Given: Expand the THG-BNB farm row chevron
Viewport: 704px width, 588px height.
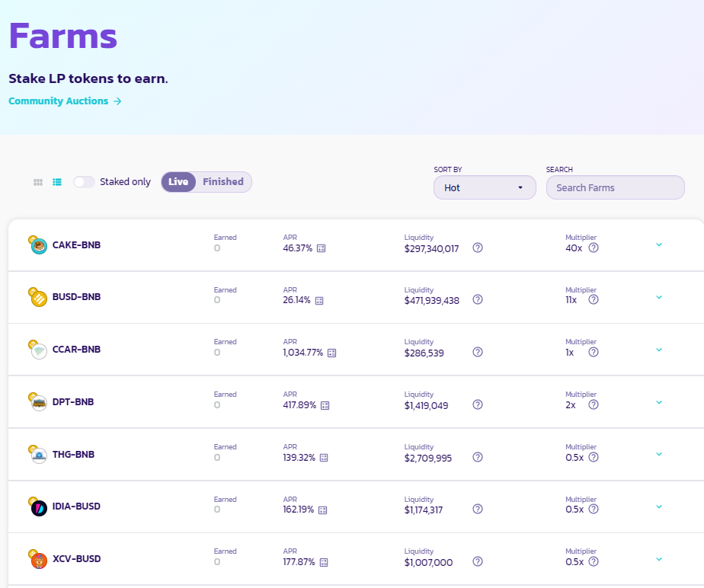Looking at the screenshot, I should pyautogui.click(x=659, y=454).
